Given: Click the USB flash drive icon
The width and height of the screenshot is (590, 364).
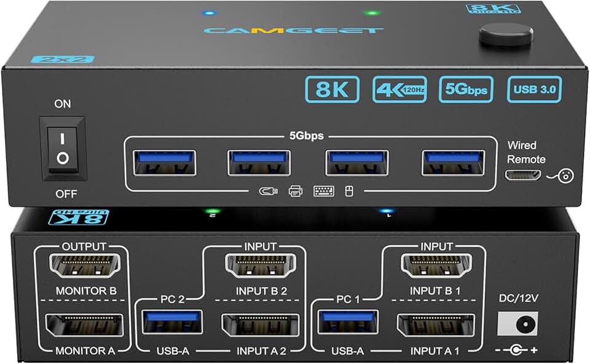Looking at the screenshot, I should click(269, 191).
